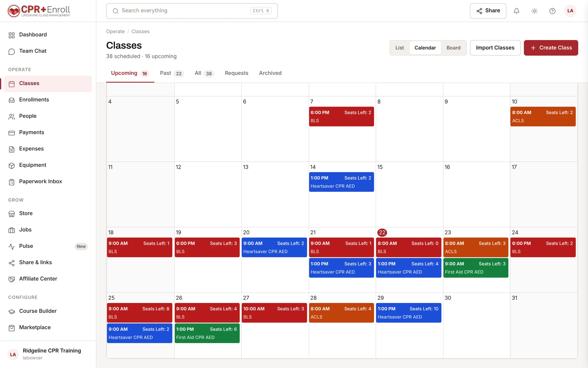The height and width of the screenshot is (368, 588).
Task: Click the Payments card icon
Action: tap(11, 133)
